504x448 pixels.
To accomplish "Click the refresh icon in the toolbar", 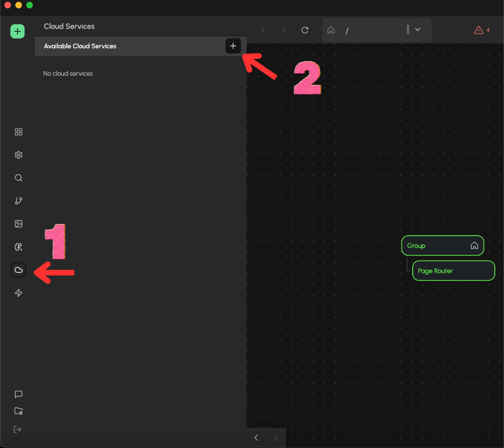I will (305, 30).
